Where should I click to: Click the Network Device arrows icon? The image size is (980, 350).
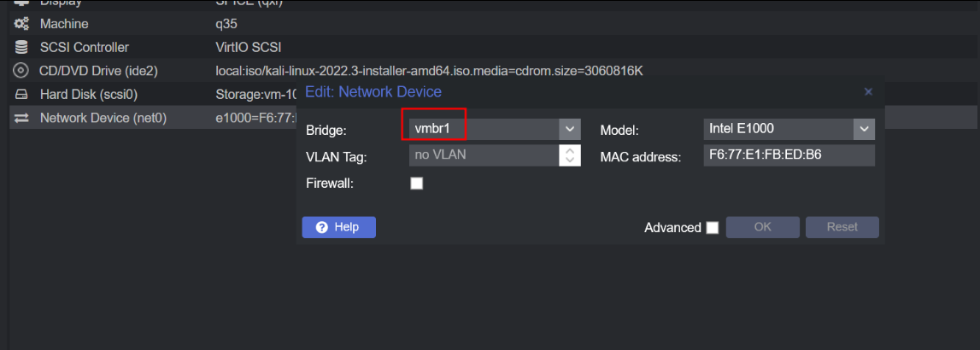(22, 117)
